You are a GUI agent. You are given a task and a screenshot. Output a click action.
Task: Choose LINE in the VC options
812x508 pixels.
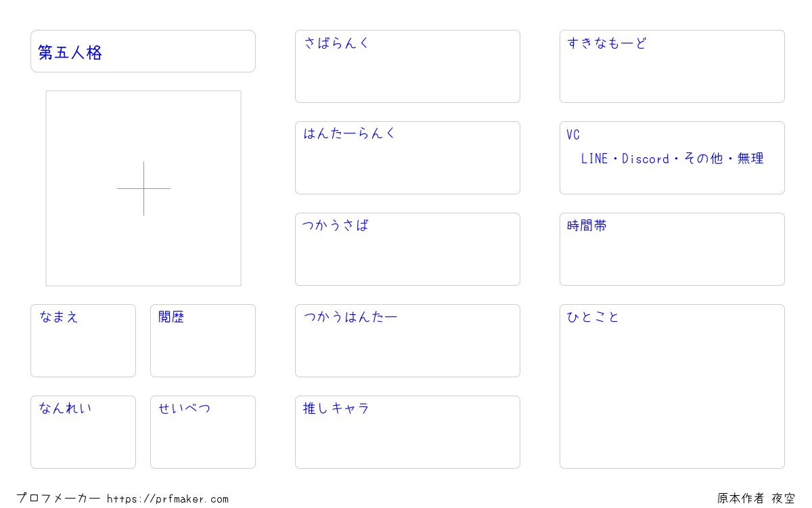(594, 158)
